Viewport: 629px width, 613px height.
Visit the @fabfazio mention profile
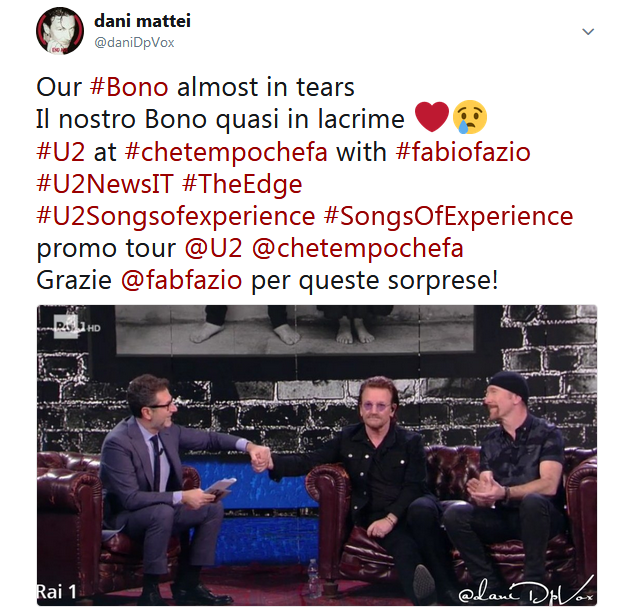pyautogui.click(x=181, y=280)
